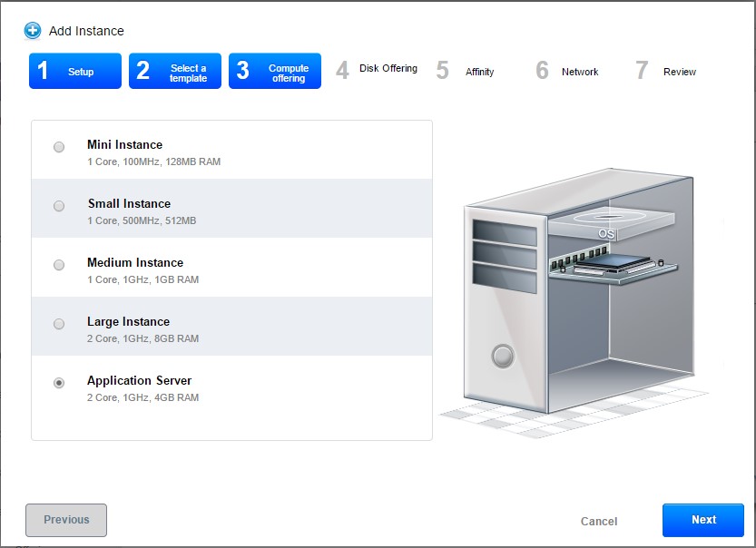Select the Large Instance radio button

[59, 324]
